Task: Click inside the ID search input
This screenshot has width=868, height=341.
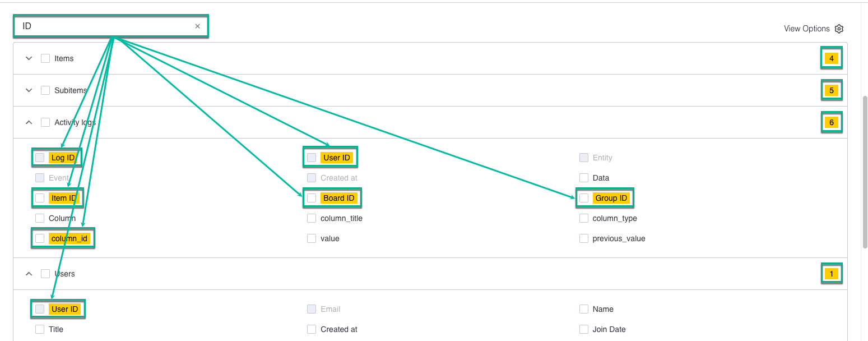Action: [x=101, y=26]
